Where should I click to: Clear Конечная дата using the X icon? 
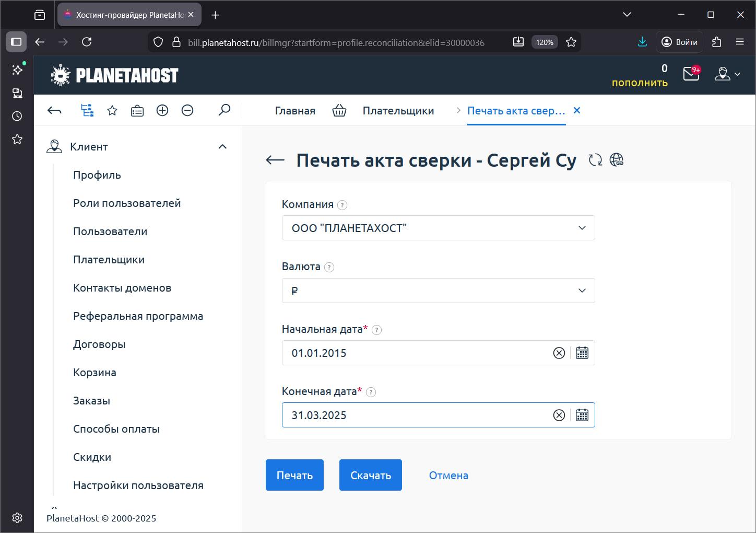click(559, 415)
